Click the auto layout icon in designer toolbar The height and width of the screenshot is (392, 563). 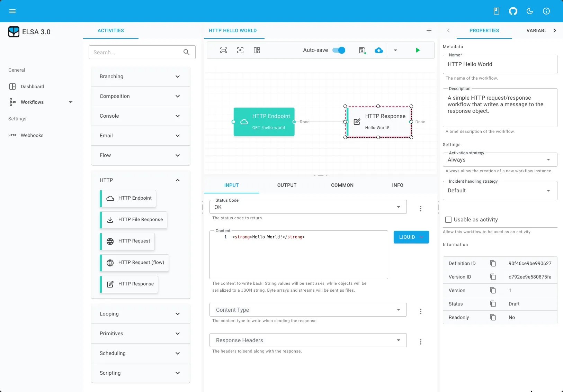(x=257, y=50)
